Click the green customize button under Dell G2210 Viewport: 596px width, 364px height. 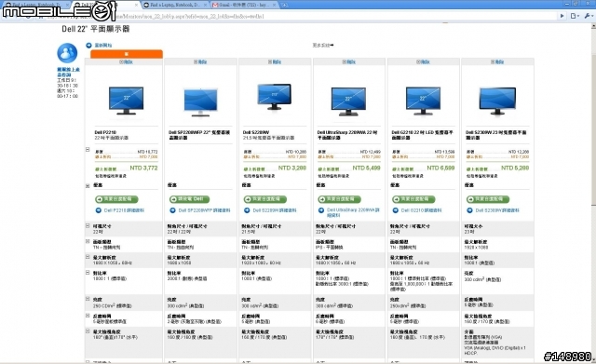click(413, 199)
